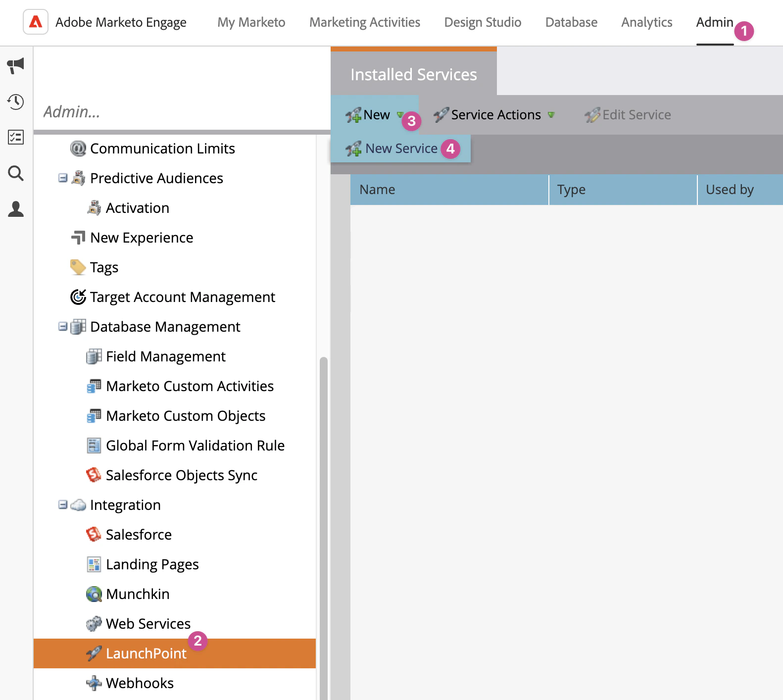Image resolution: width=783 pixels, height=700 pixels.
Task: Click the Activation tree icon
Action: click(x=94, y=207)
